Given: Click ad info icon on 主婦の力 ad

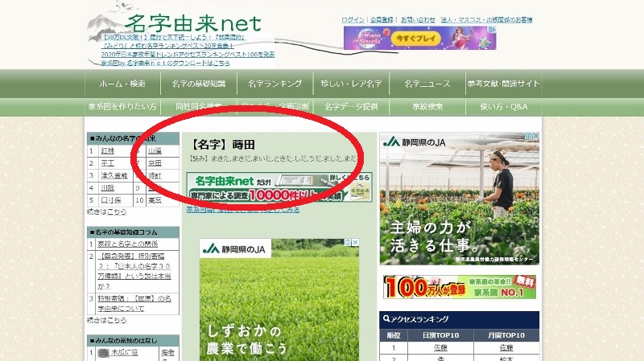Looking at the screenshot, I should point(529,136).
